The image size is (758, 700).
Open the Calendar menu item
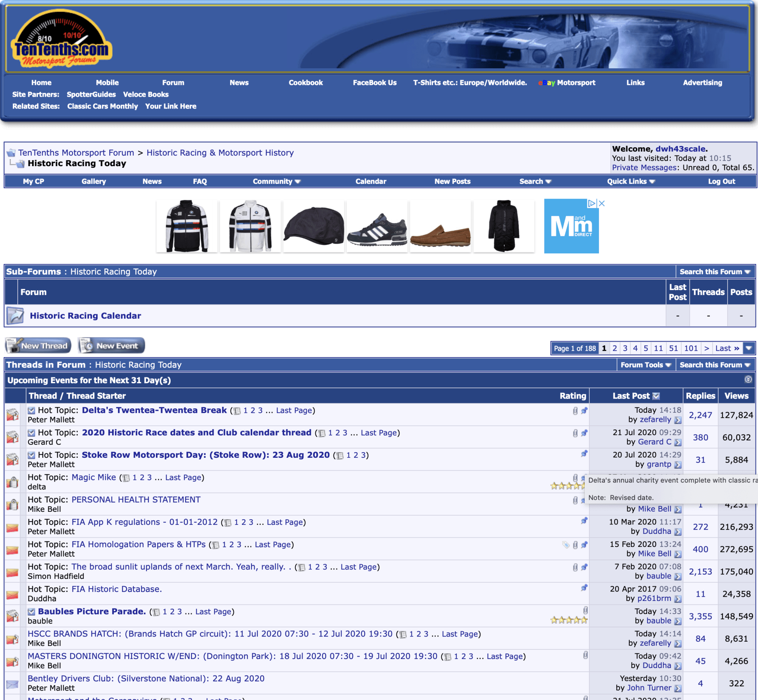(x=370, y=182)
